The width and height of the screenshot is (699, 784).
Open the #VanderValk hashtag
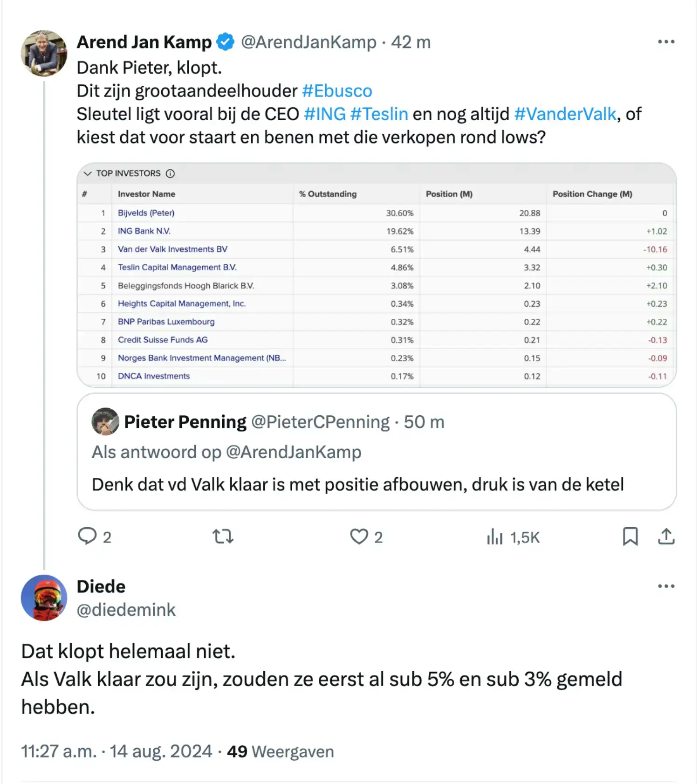coord(565,114)
